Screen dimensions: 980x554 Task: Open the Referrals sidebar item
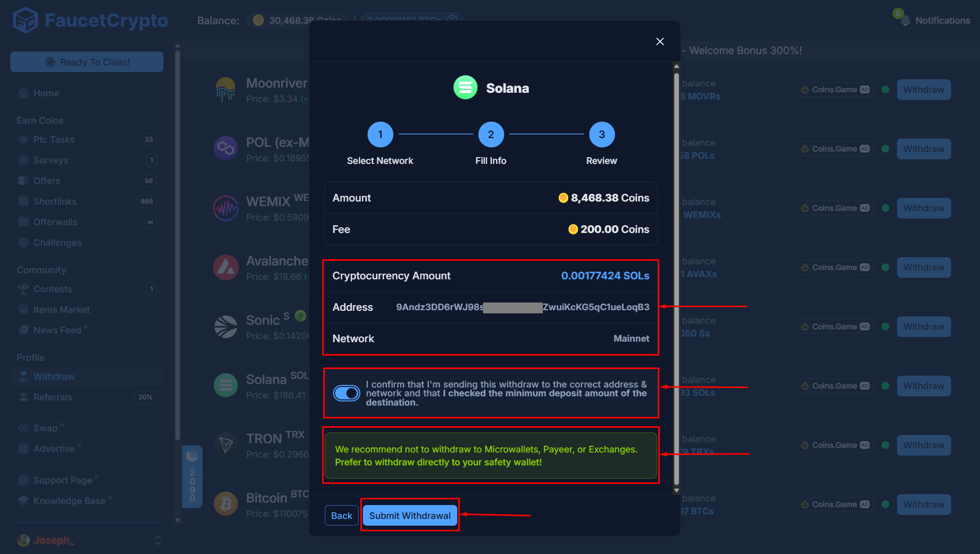pos(87,397)
